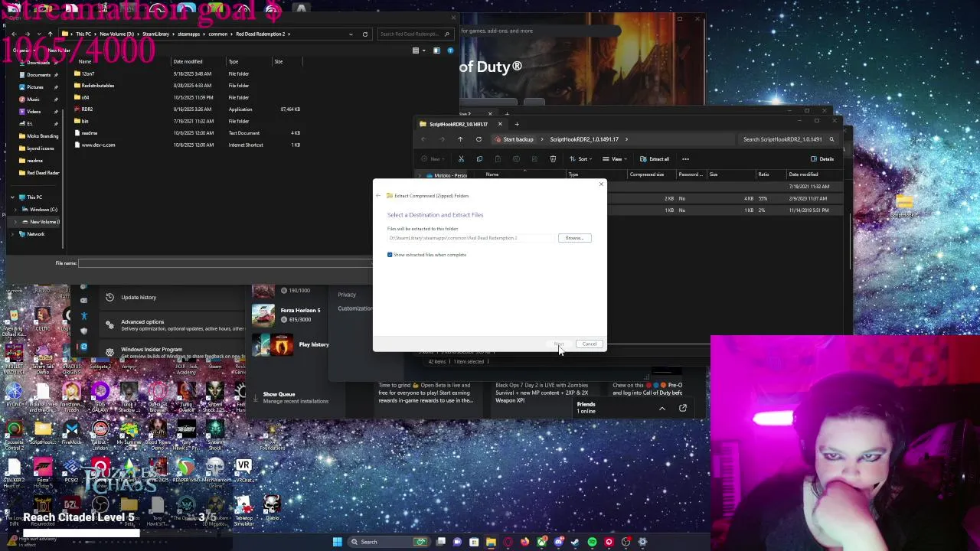
Task: Refresh the ScriptHookRDR2 folder view
Action: point(479,139)
